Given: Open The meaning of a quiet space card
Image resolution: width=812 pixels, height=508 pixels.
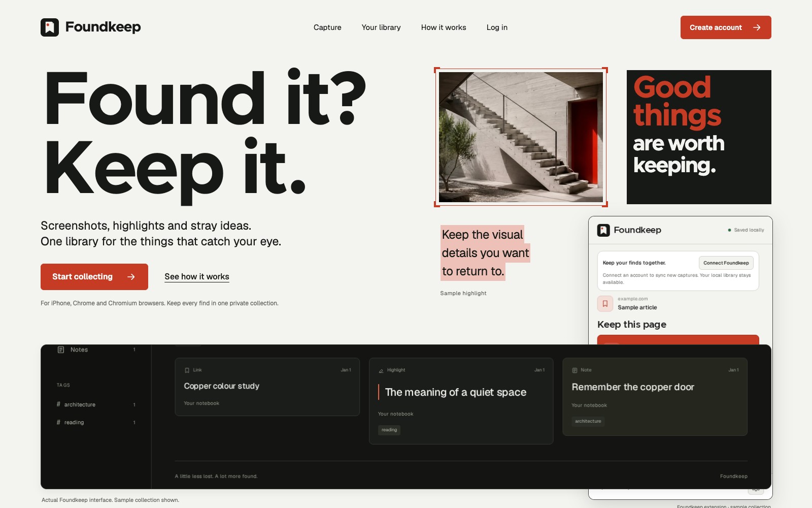Looking at the screenshot, I should 461,401.
